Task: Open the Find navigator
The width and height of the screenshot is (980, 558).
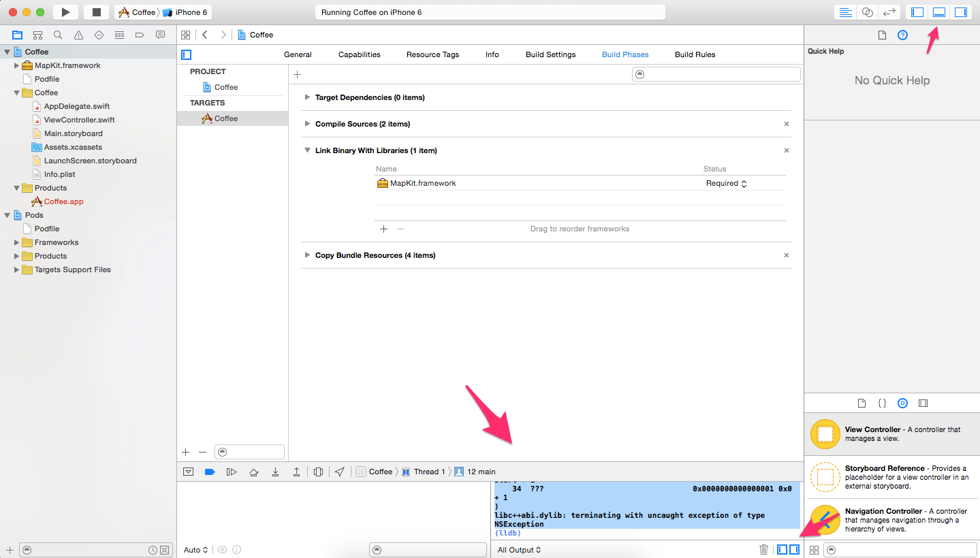Action: click(x=58, y=35)
